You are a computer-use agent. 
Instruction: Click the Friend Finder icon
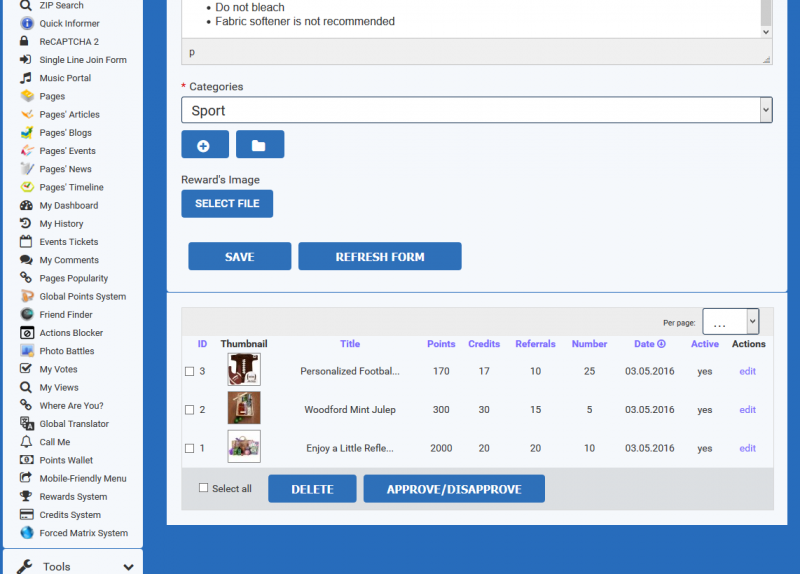[x=27, y=315]
